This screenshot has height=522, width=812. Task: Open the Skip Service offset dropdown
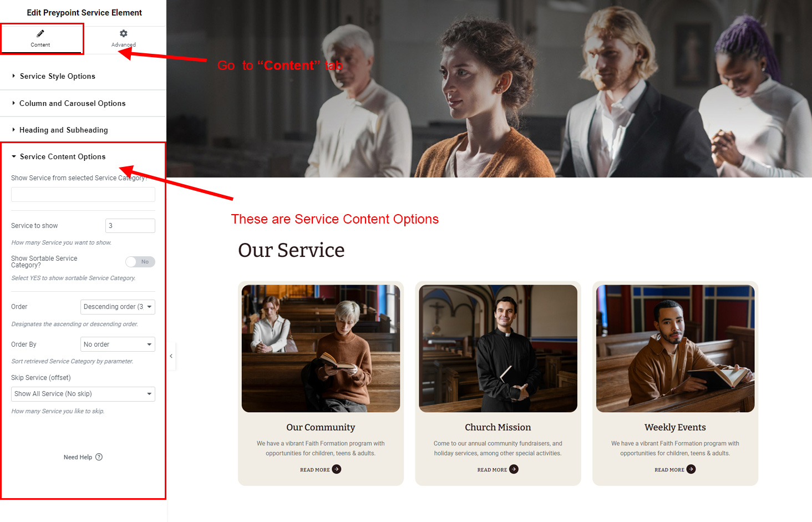[x=83, y=394]
